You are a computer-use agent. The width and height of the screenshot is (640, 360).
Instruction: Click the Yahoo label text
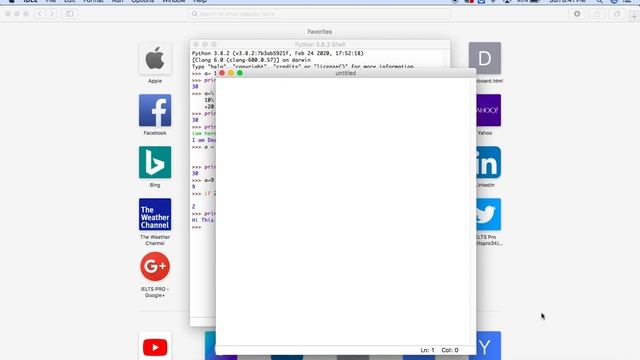[485, 133]
